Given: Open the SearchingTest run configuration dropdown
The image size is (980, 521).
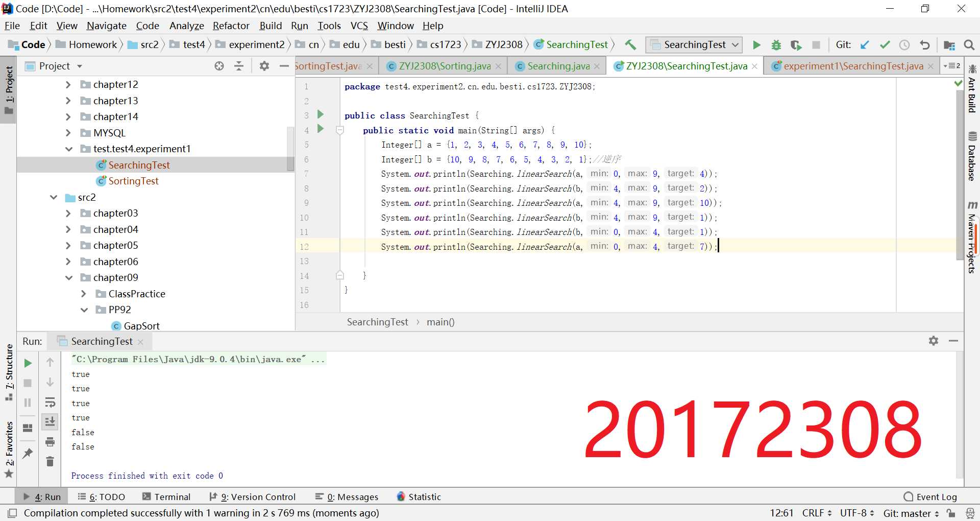Looking at the screenshot, I should pos(694,45).
